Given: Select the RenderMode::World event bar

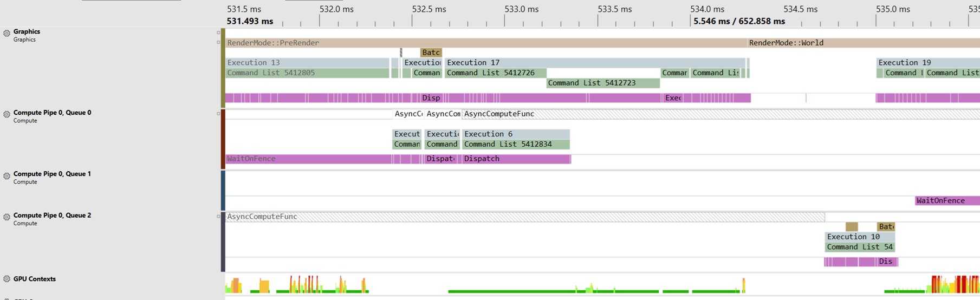Looking at the screenshot, I should 864,43.
